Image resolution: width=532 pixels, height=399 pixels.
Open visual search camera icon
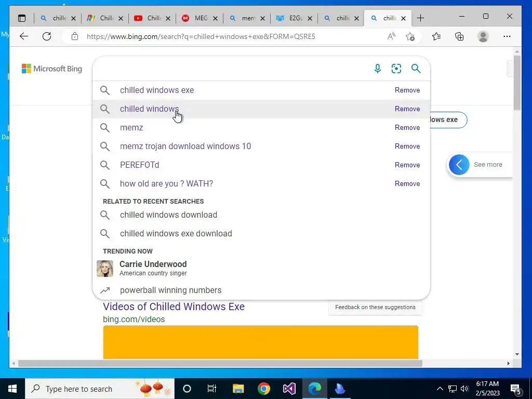[396, 69]
